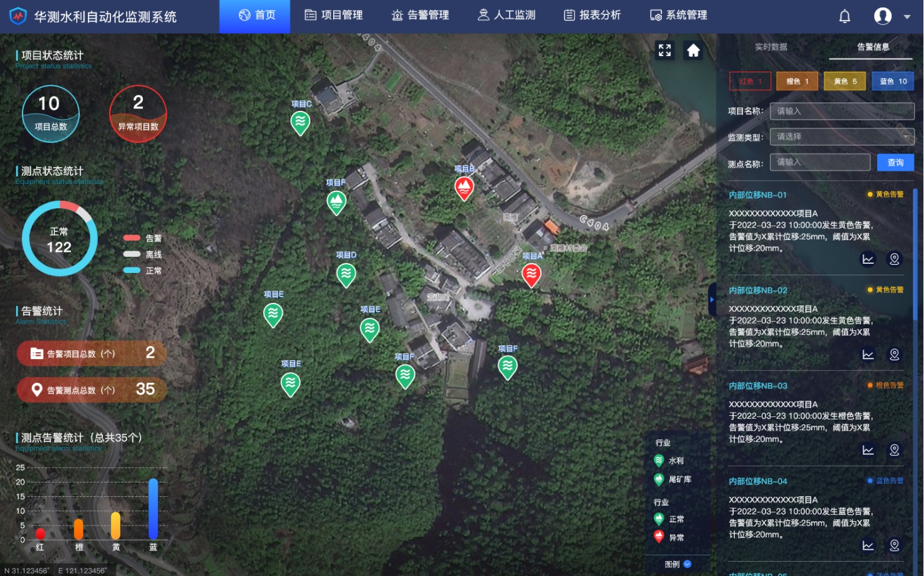Switch to the 实时数据 tab
Screen dimensions: 924x576
(x=771, y=47)
